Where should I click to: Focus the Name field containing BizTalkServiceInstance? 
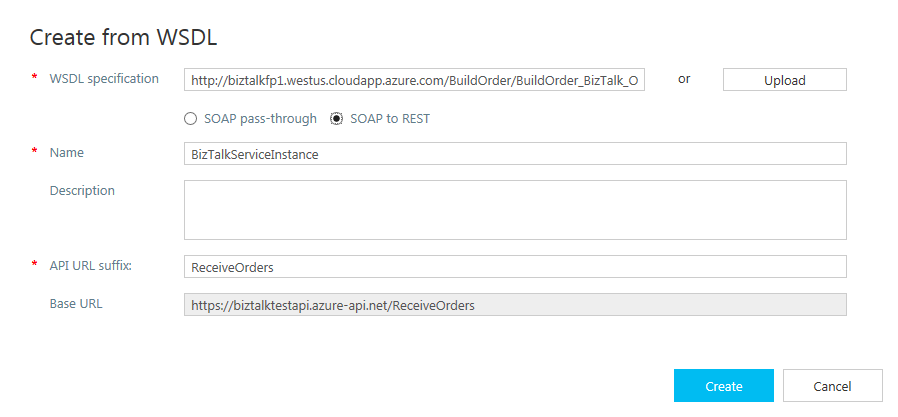click(x=515, y=153)
